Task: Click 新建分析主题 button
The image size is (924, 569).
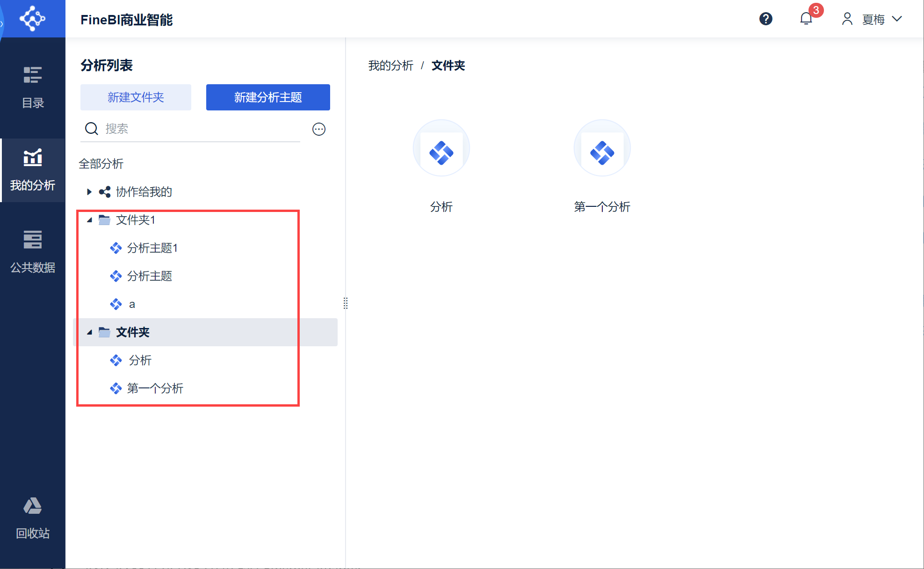Action: (268, 97)
